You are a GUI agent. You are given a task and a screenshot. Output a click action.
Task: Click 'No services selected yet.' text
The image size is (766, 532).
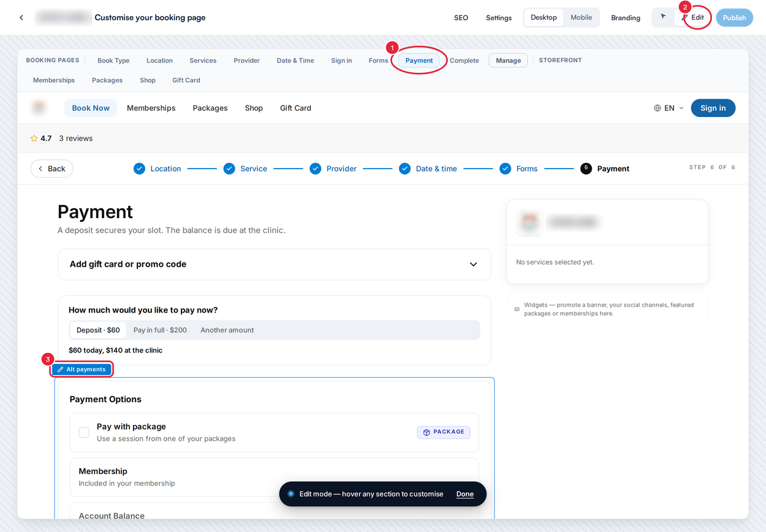(x=555, y=262)
